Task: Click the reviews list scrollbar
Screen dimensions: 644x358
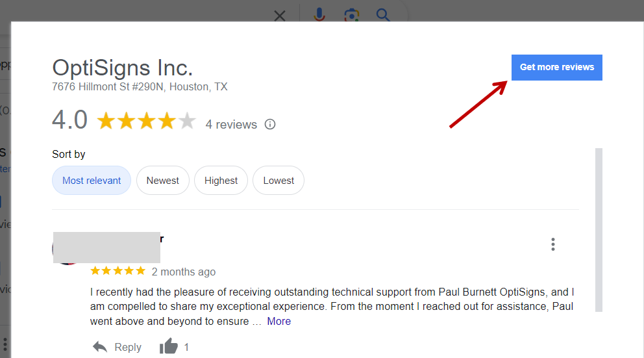Action: [x=599, y=230]
